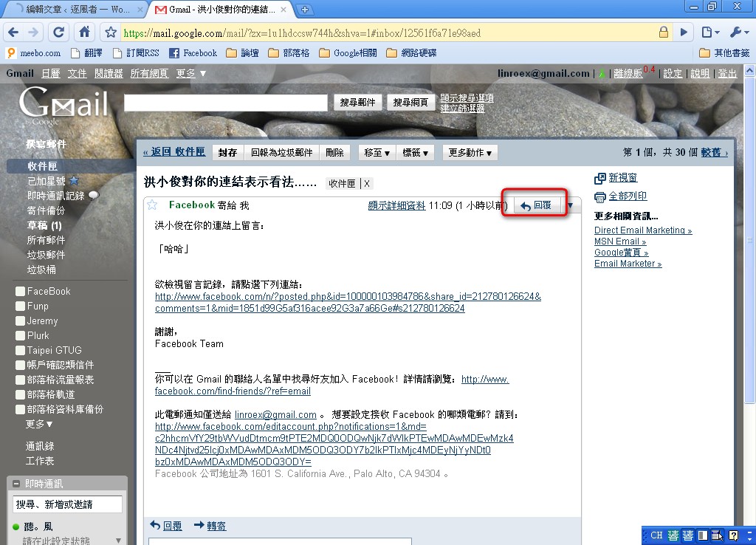Focus the Gmail search input field
The height and width of the screenshot is (545, 756).
pyautogui.click(x=226, y=103)
